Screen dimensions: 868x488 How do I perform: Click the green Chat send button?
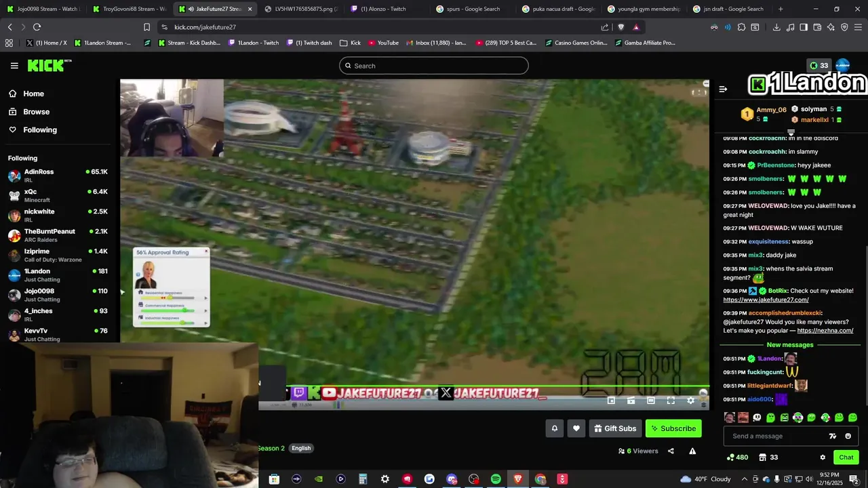tap(846, 457)
